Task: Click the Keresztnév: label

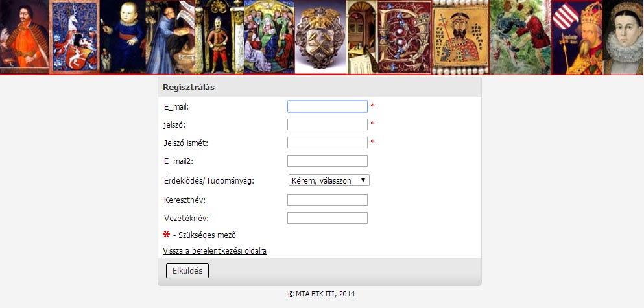Action: [184, 200]
